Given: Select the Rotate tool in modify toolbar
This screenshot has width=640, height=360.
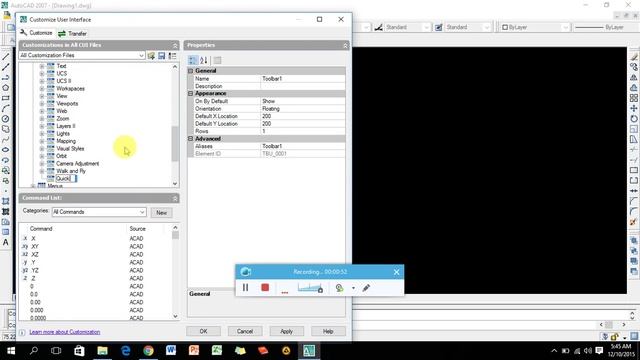Looking at the screenshot, I should click(x=633, y=119).
